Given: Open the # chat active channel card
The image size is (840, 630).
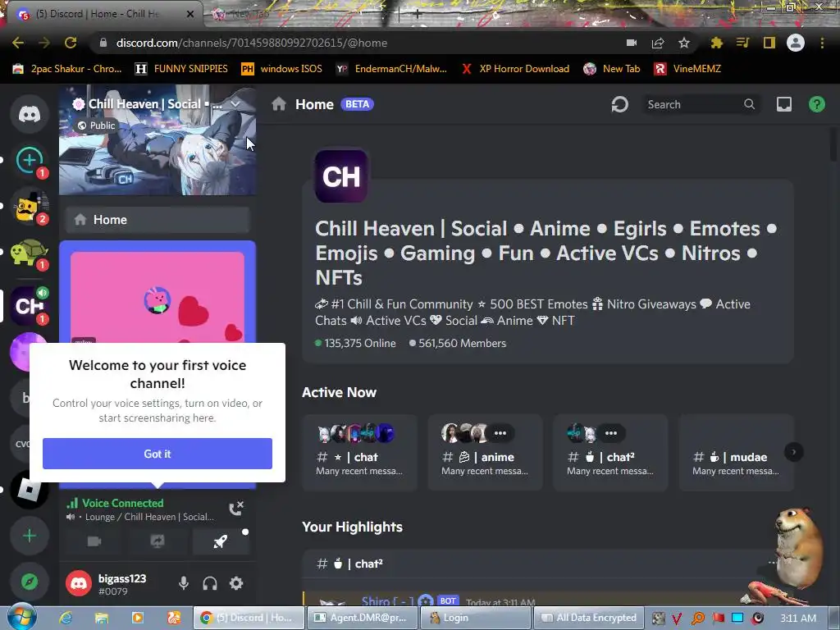Looking at the screenshot, I should coord(359,453).
